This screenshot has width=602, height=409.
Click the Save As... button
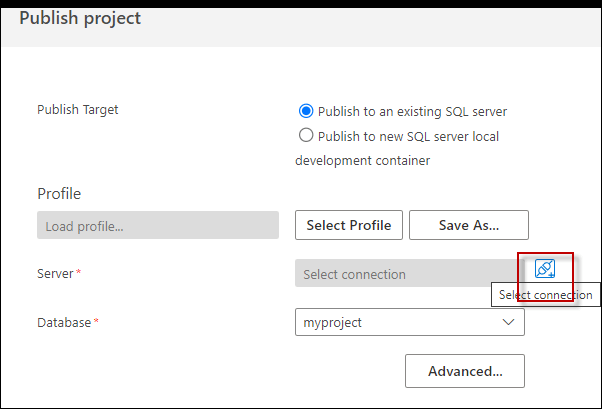[468, 225]
